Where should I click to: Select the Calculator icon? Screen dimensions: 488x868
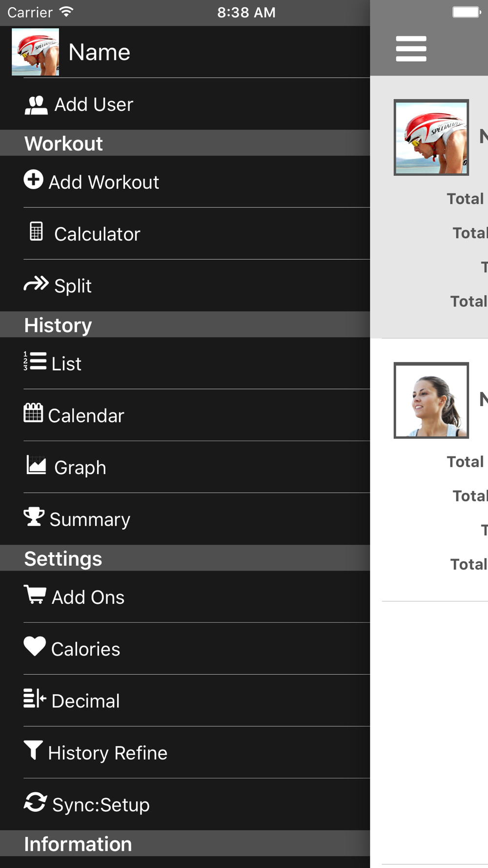36,231
